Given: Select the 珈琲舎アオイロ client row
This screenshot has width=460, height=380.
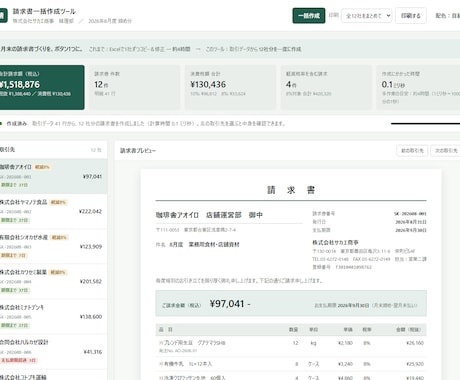Looking at the screenshot, I should point(53,176).
